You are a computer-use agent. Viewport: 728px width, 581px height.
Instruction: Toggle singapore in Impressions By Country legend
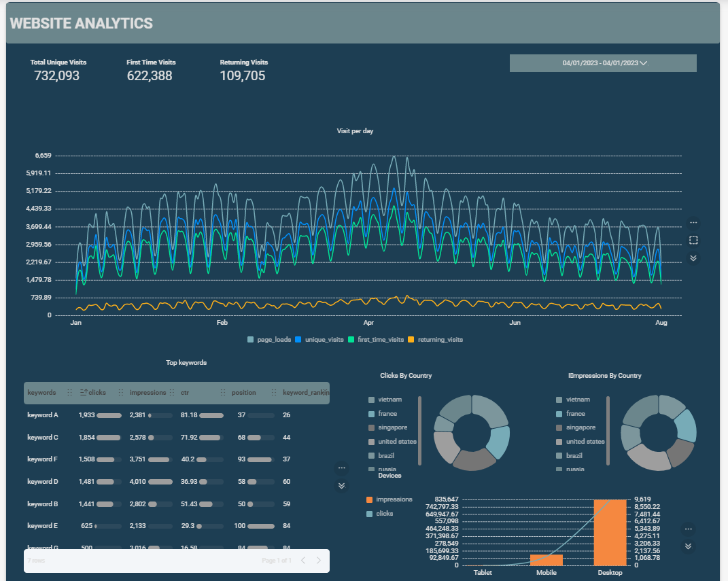576,427
